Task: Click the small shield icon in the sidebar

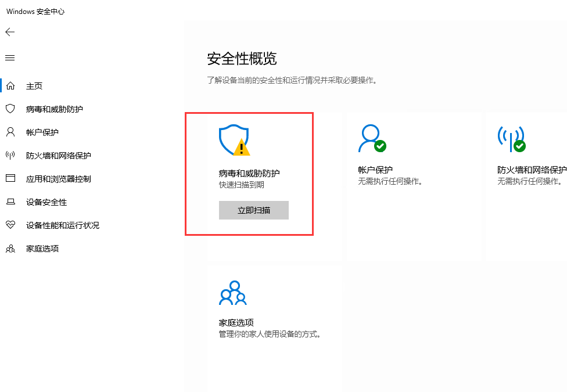Action: 10,109
